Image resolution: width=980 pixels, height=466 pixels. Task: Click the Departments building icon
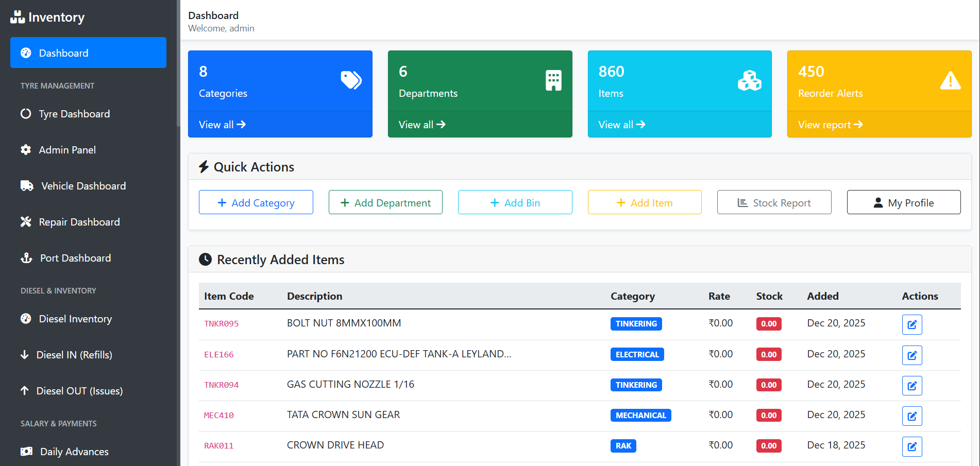point(553,80)
